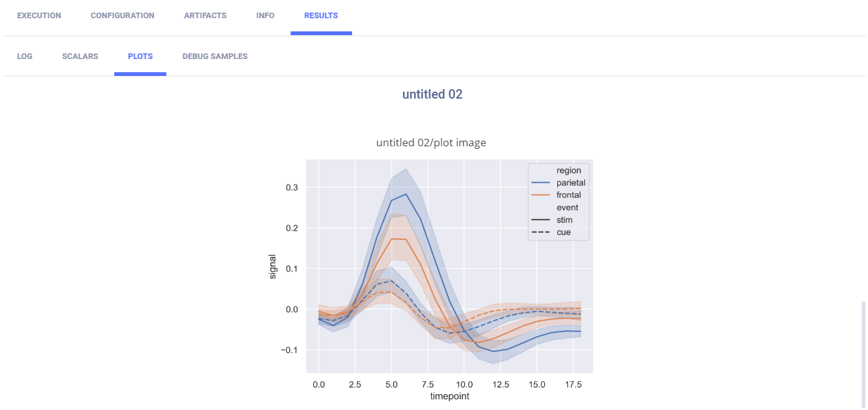Switch to the SCALARS sub-tab
The width and height of the screenshot is (868, 410).
click(80, 57)
